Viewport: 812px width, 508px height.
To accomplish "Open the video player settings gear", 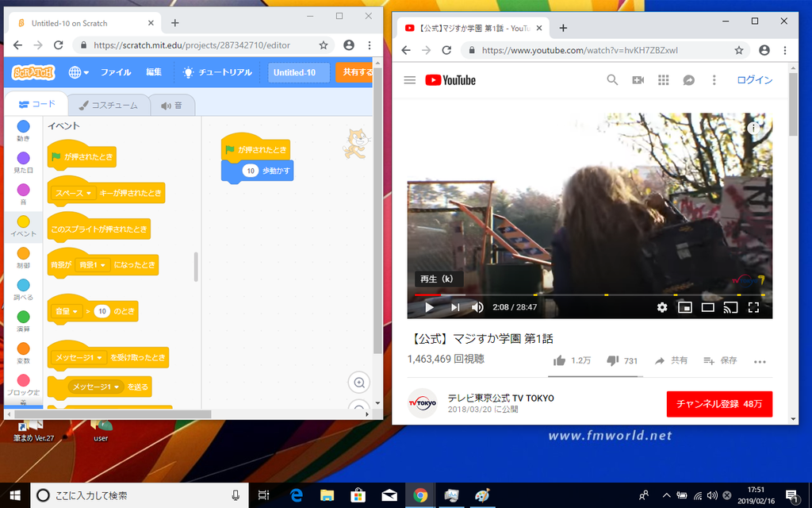I will (x=662, y=307).
